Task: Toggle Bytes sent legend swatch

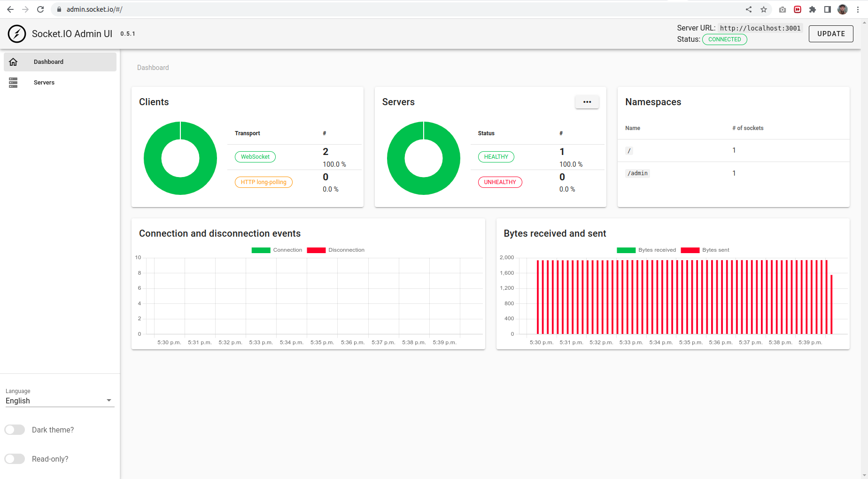Action: coord(690,250)
